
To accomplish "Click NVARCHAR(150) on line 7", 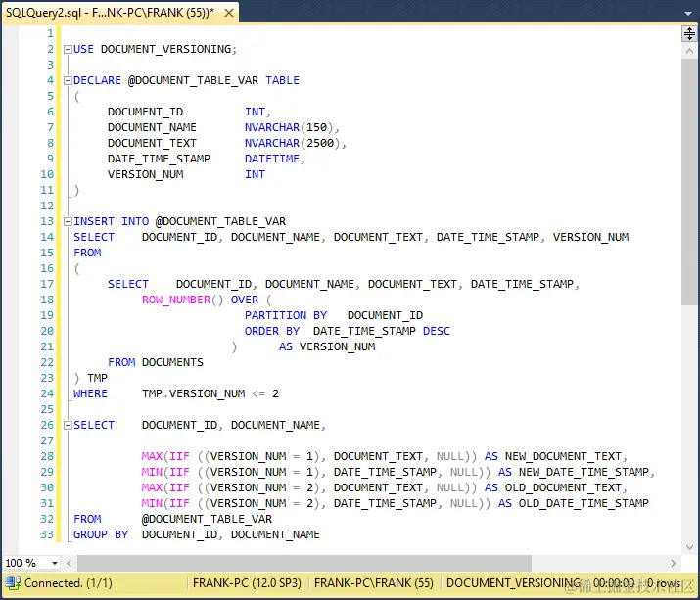I will coord(289,127).
